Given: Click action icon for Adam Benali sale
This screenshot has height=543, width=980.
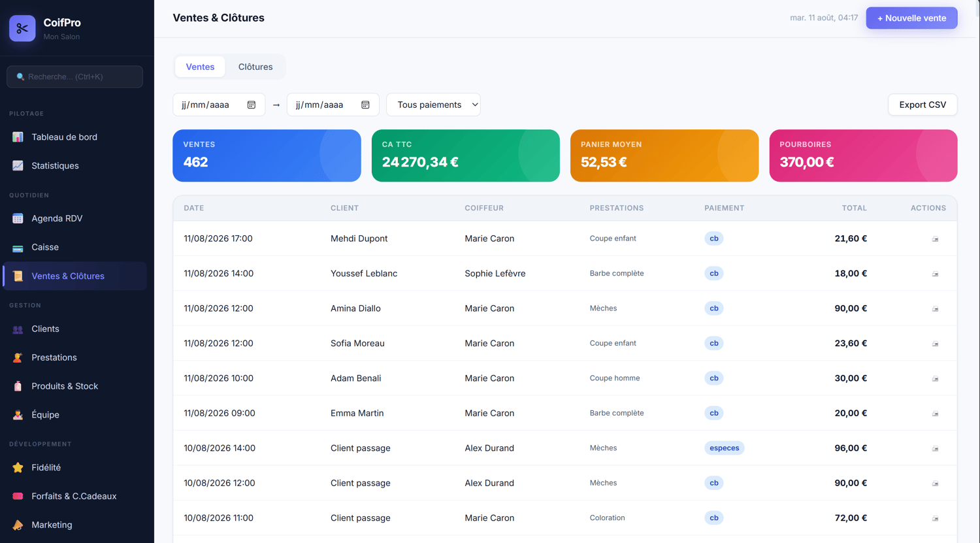Looking at the screenshot, I should click(x=936, y=379).
